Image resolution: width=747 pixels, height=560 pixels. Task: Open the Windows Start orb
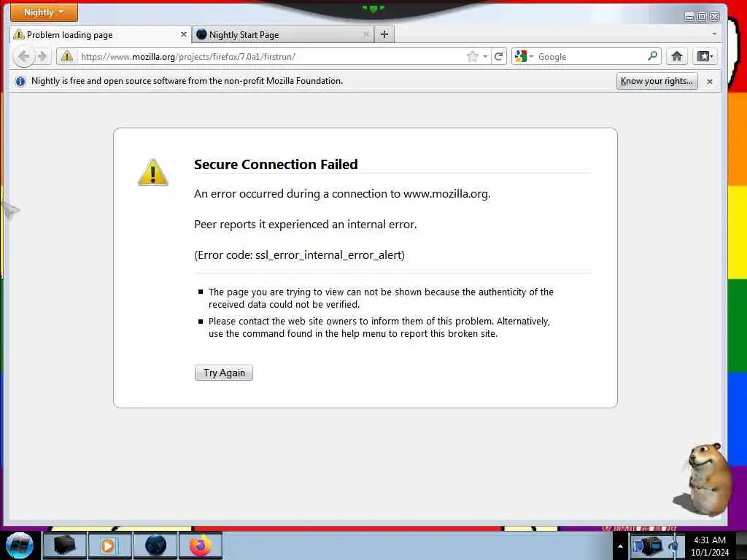20,545
